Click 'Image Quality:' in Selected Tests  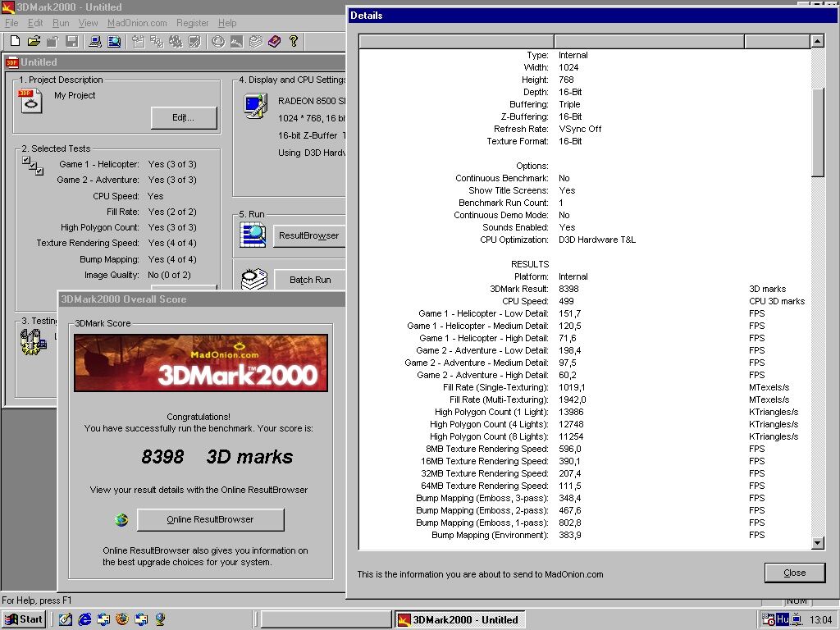click(x=112, y=275)
